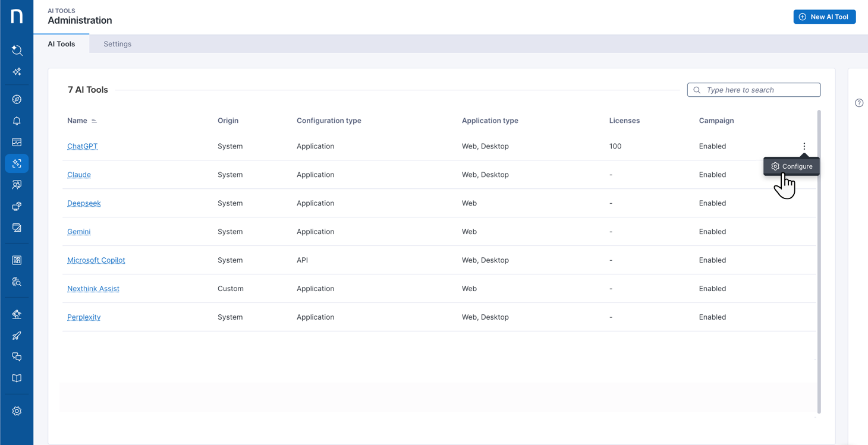
Task: Click the Nexthink logo in the sidebar
Action: point(17,16)
